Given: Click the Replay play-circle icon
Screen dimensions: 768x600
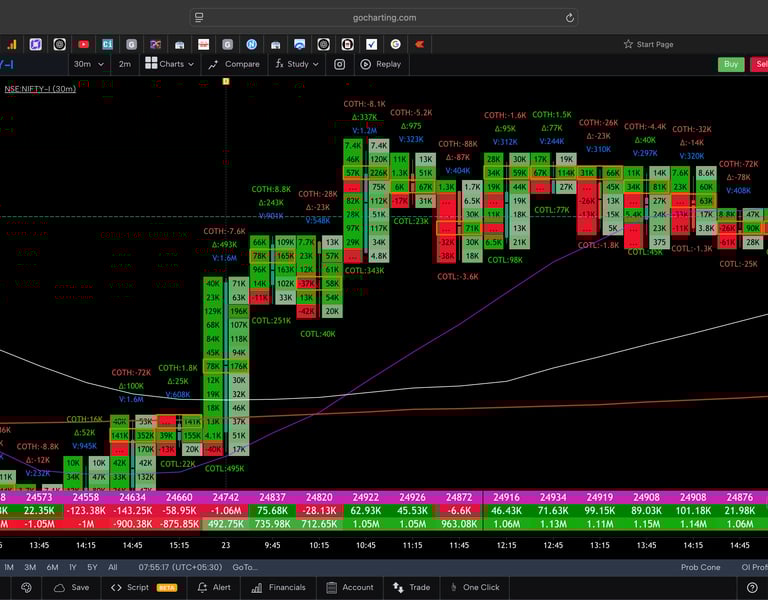Looking at the screenshot, I should tap(365, 64).
